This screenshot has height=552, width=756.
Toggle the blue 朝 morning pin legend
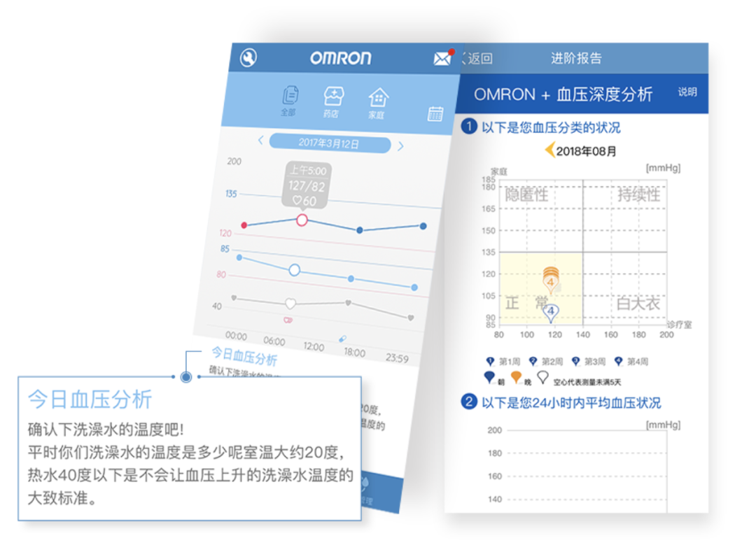click(x=490, y=378)
